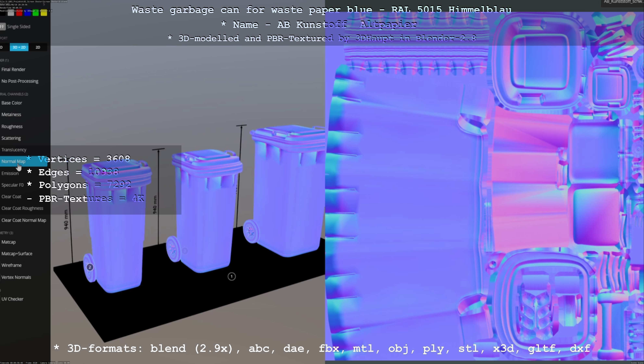Open annotation hotspot number 2
The height and width of the screenshot is (364, 644).
[90, 267]
